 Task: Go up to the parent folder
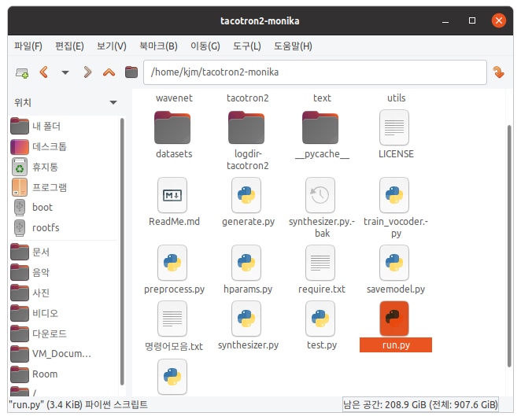[x=109, y=72]
